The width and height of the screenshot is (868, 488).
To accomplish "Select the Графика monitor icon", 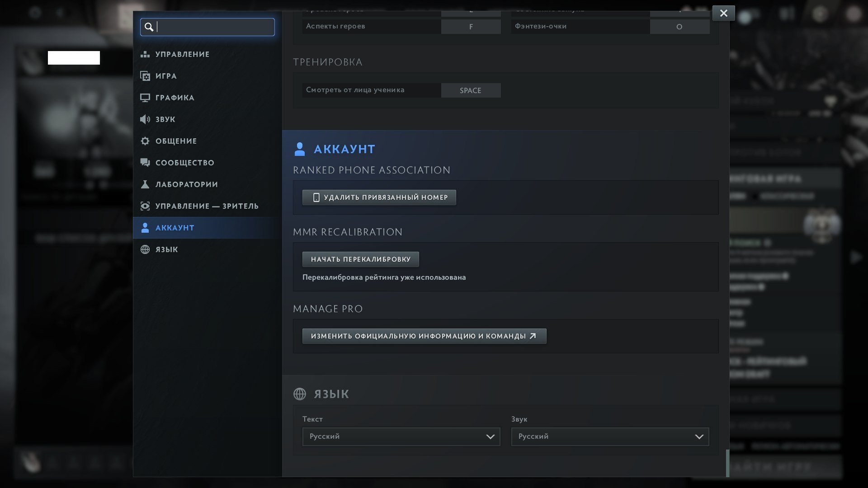I will click(x=145, y=98).
